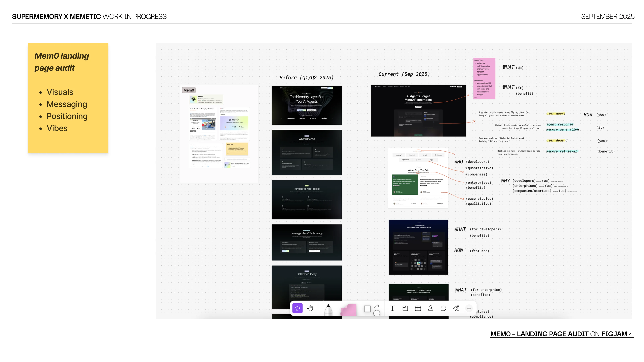Select the Connector arrow tool

pyautogui.click(x=377, y=306)
